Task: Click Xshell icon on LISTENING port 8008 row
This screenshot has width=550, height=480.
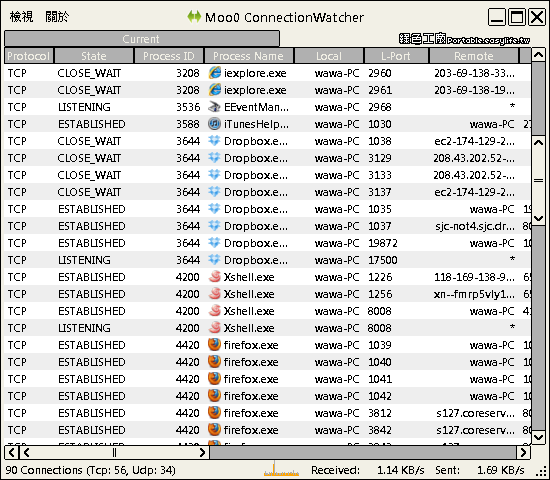Action: [214, 328]
